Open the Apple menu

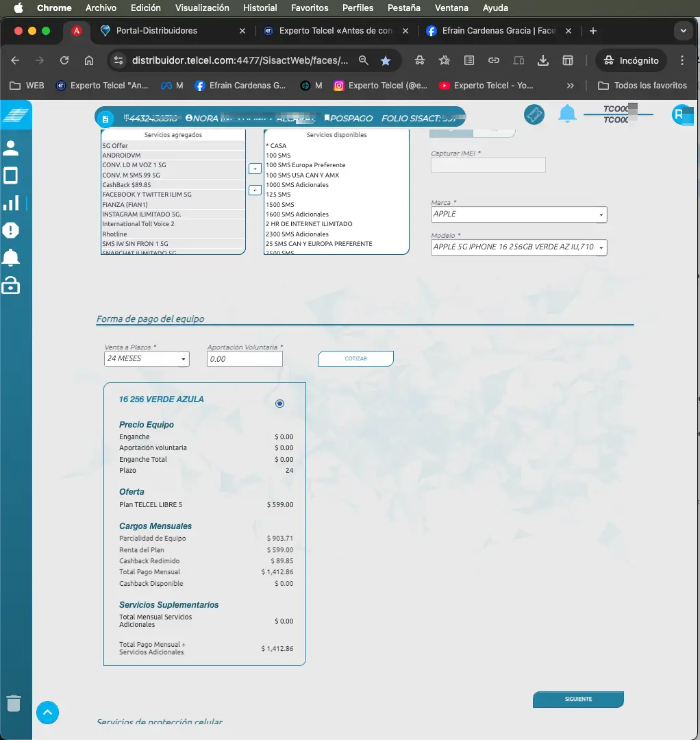[x=18, y=8]
